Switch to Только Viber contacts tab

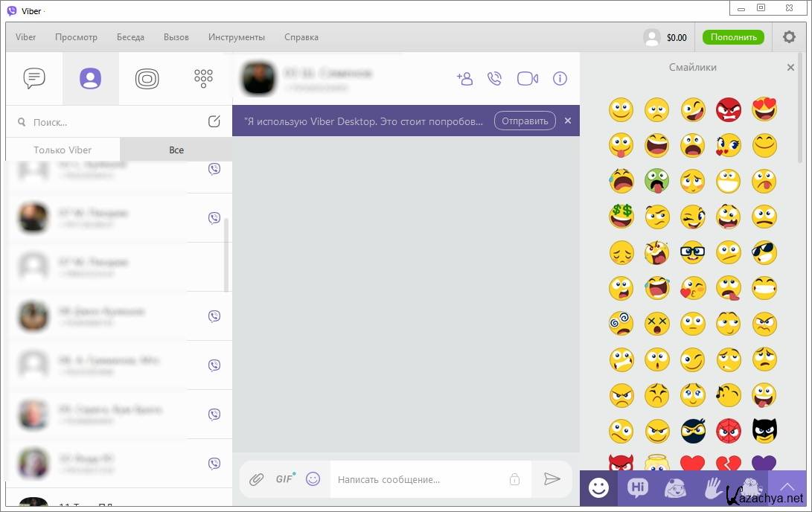point(63,150)
